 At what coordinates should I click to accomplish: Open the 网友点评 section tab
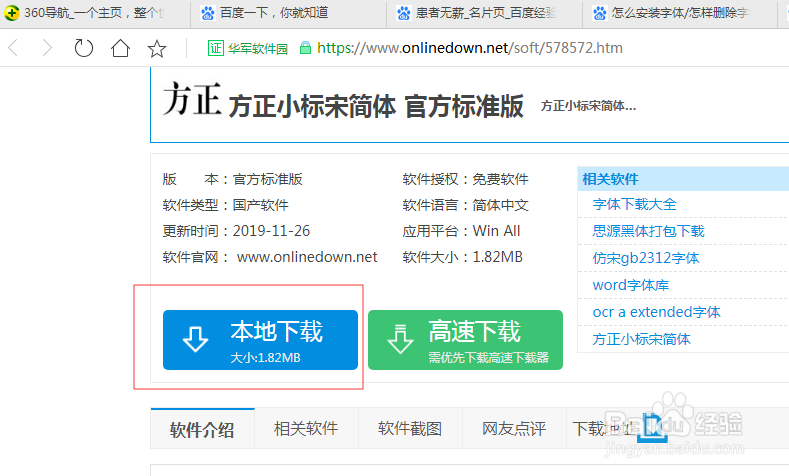[x=514, y=429]
